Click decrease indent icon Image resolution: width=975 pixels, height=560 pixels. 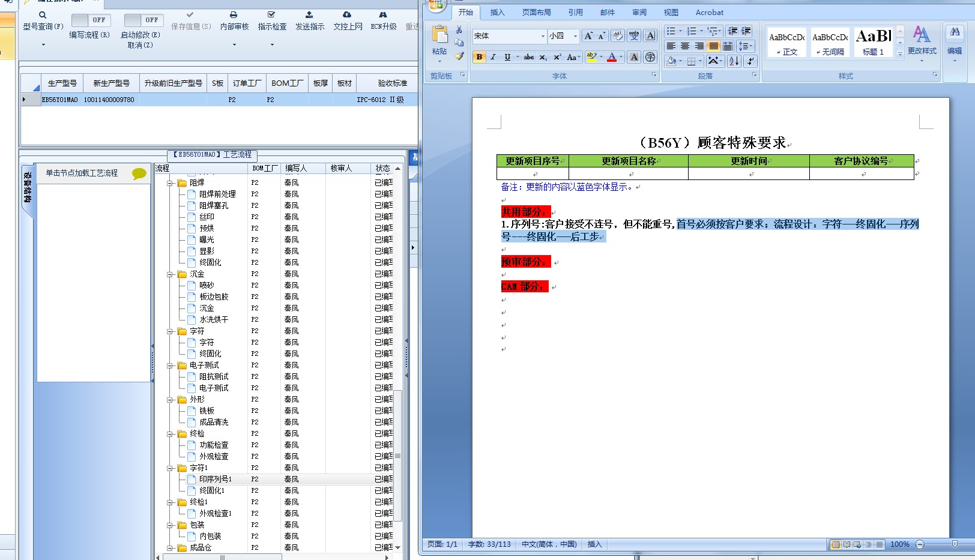[x=732, y=31]
